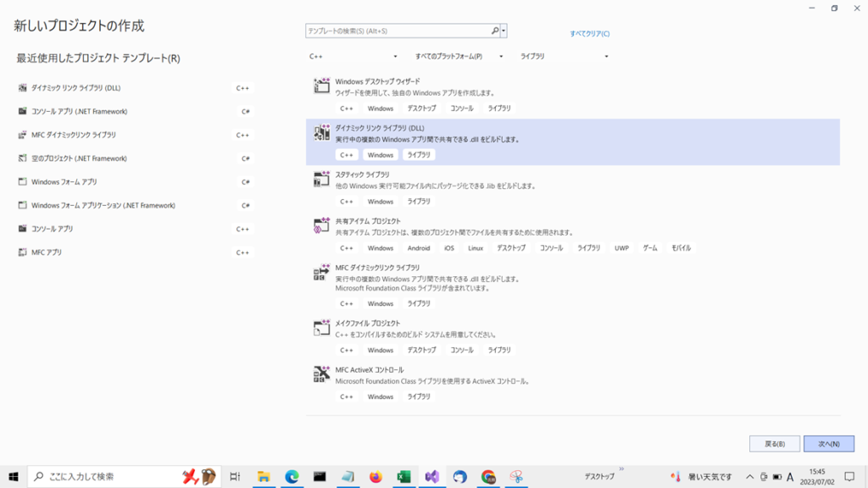Click the メイクファイル プロジェクト template icon
The image size is (868, 488).
click(321, 328)
